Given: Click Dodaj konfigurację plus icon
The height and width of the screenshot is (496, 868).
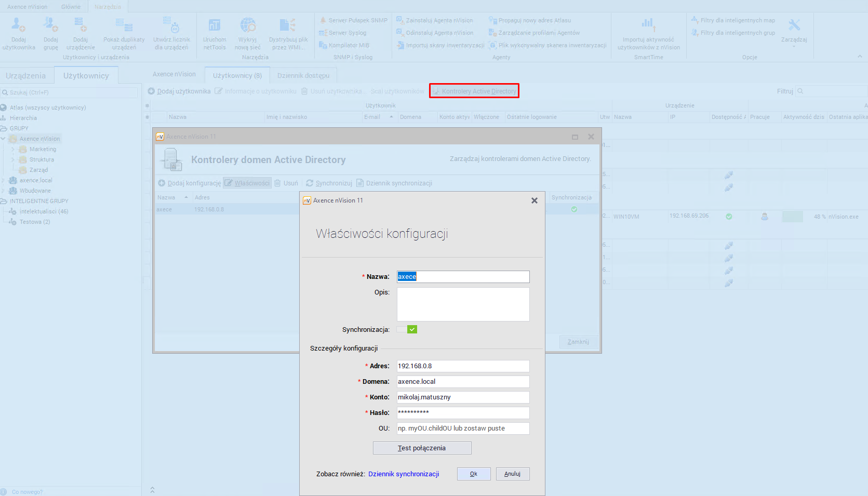Looking at the screenshot, I should tap(162, 183).
